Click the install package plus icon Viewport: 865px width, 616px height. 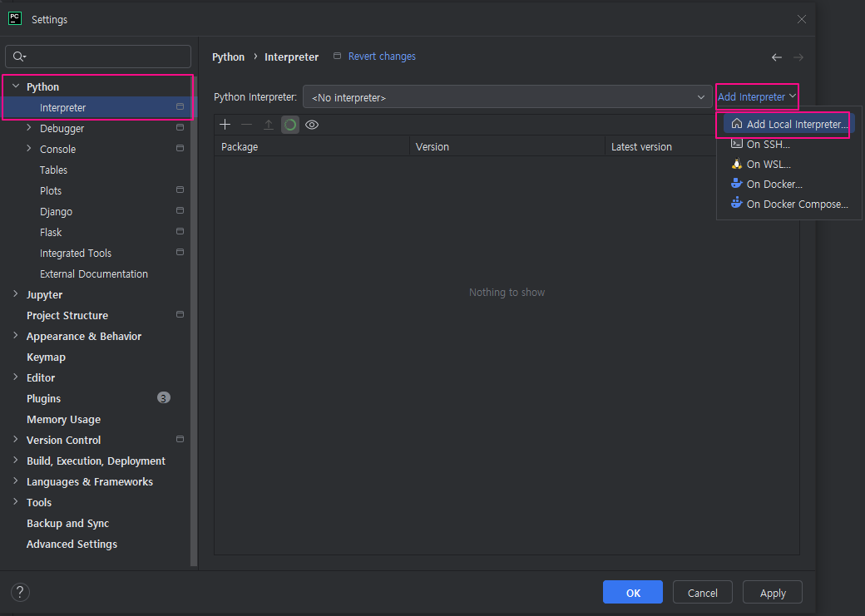click(225, 125)
